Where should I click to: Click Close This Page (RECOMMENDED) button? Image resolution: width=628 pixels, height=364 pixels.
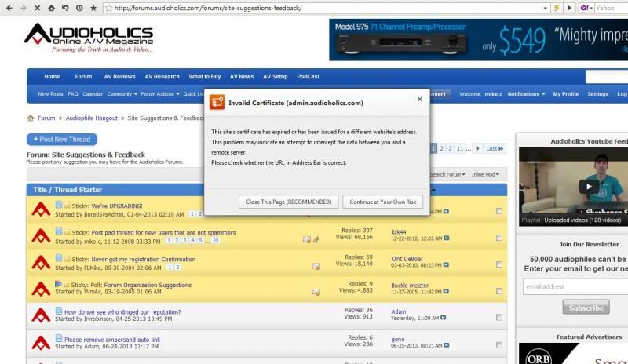pyautogui.click(x=288, y=202)
